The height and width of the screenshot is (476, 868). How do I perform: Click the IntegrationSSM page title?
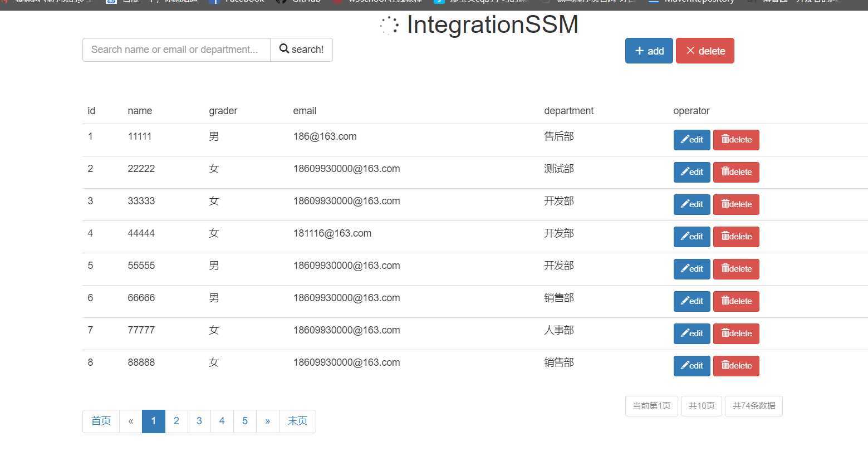(x=493, y=24)
